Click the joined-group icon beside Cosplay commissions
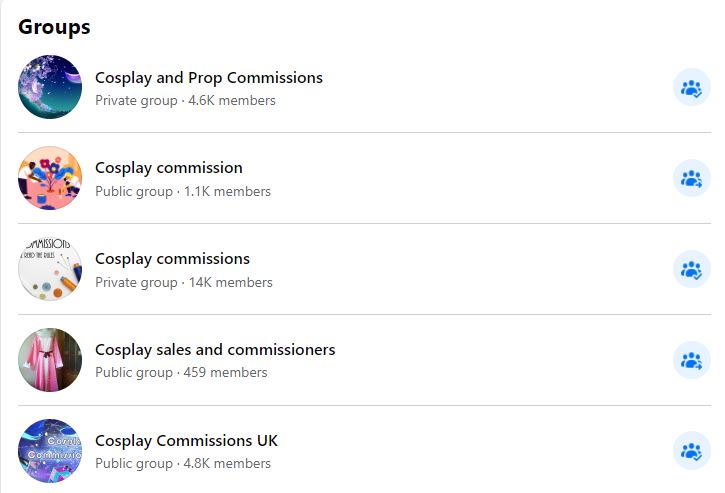This screenshot has width=725, height=493. [x=691, y=270]
